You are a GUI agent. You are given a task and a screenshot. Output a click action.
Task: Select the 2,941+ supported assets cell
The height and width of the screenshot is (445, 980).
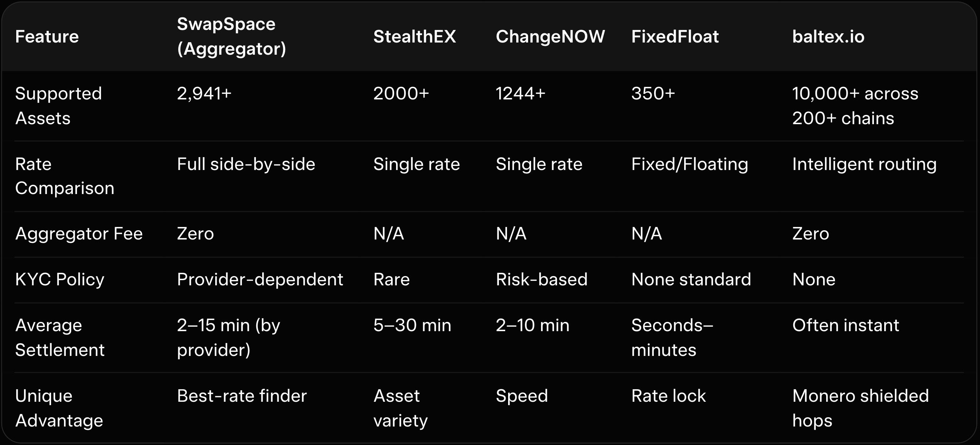[x=204, y=94]
